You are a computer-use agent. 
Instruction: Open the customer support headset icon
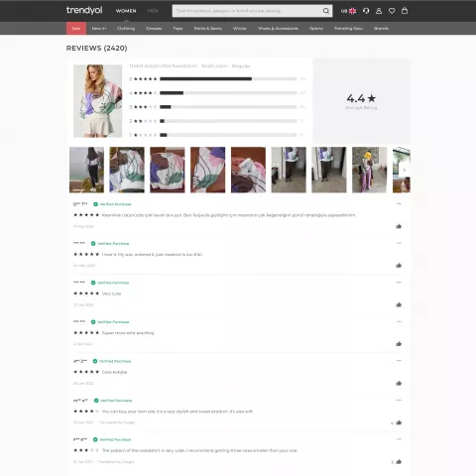pyautogui.click(x=366, y=11)
